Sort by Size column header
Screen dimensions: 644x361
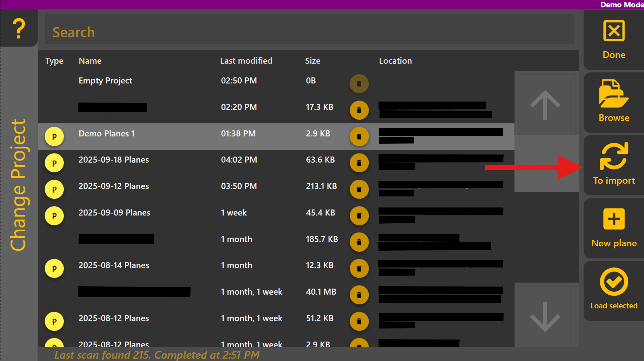312,61
